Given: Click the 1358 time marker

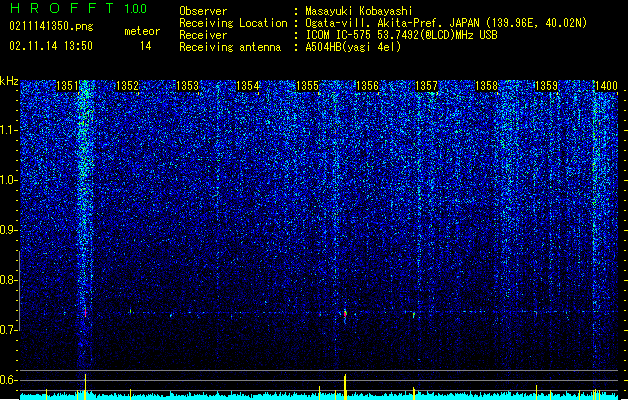Looking at the screenshot, I should (486, 86).
